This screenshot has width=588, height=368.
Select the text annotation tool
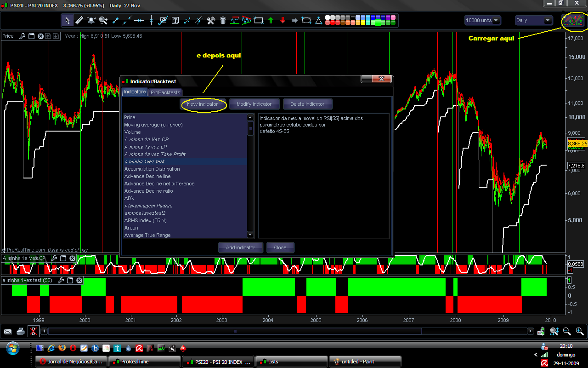point(175,20)
